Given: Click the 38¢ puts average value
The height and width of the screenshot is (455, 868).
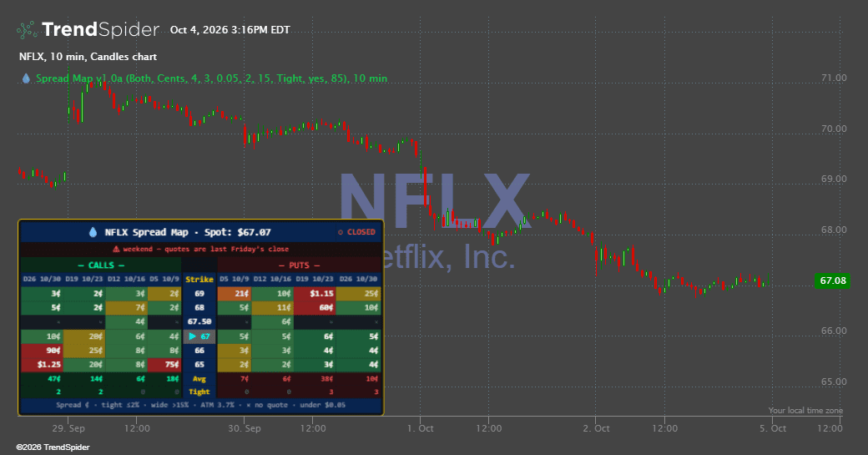Looking at the screenshot, I should pyautogui.click(x=326, y=379).
